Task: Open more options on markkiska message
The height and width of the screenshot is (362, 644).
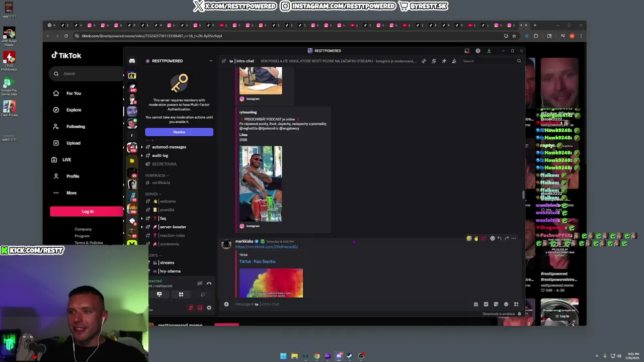Action: (514, 238)
